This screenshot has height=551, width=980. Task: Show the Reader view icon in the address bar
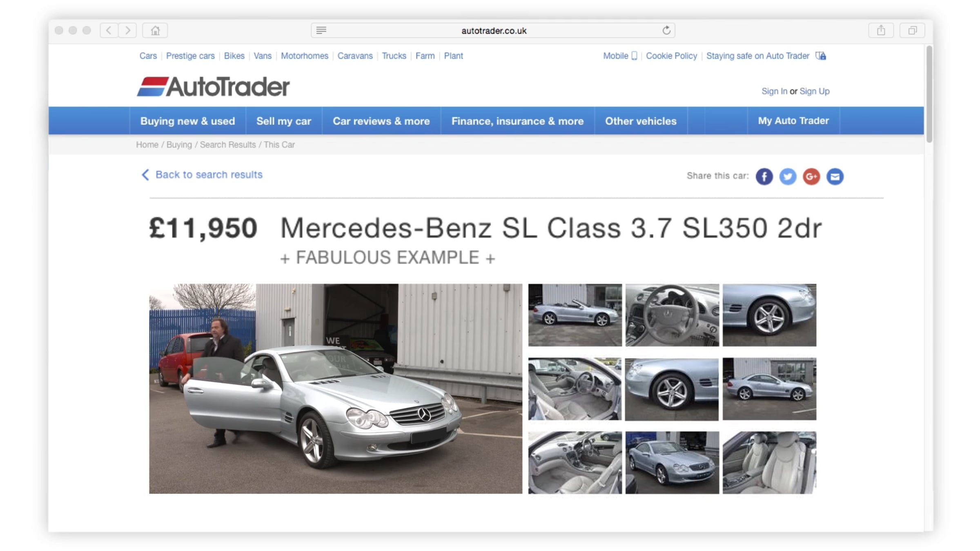tap(321, 31)
